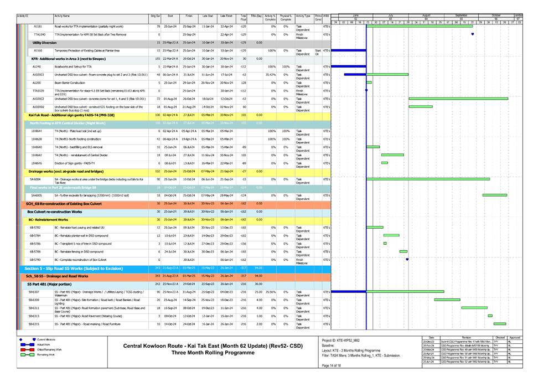The height and width of the screenshot is (392, 554).
Task: Click the finish milestone diamond for 6B-5790
Action: pyautogui.click(x=407, y=259)
